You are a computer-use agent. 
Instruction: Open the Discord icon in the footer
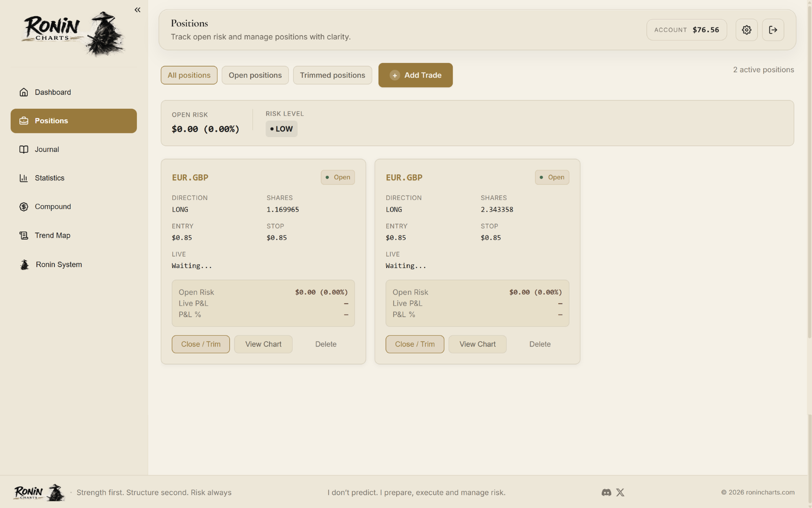click(x=606, y=492)
